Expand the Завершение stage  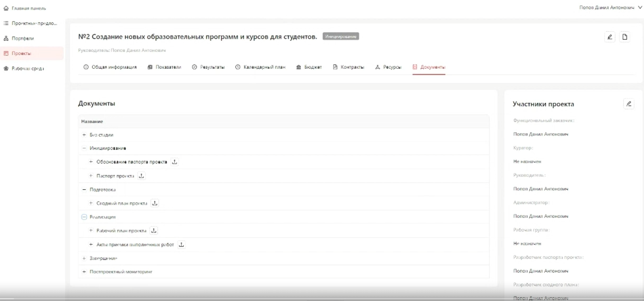pos(84,258)
